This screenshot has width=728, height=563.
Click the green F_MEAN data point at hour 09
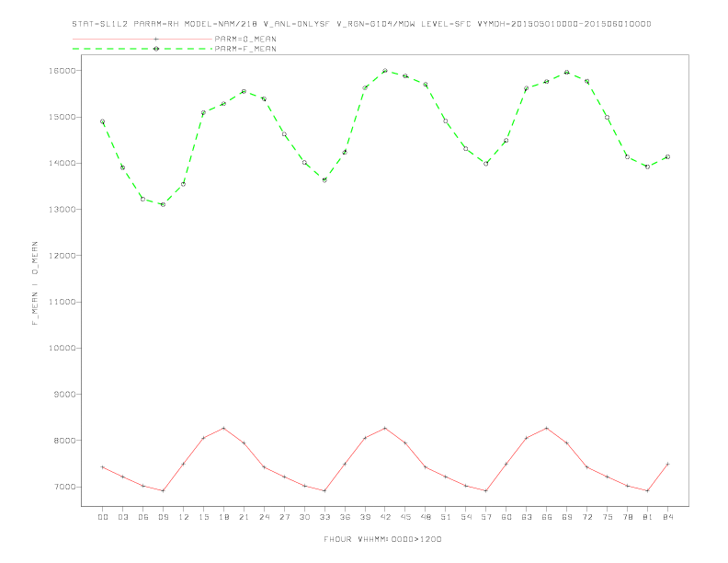(163, 204)
